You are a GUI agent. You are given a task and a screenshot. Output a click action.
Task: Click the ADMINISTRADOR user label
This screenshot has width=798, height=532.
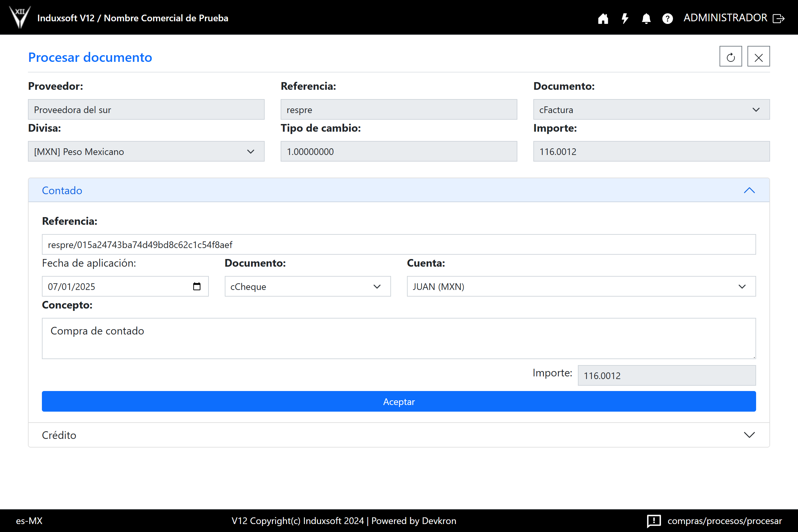pos(725,18)
